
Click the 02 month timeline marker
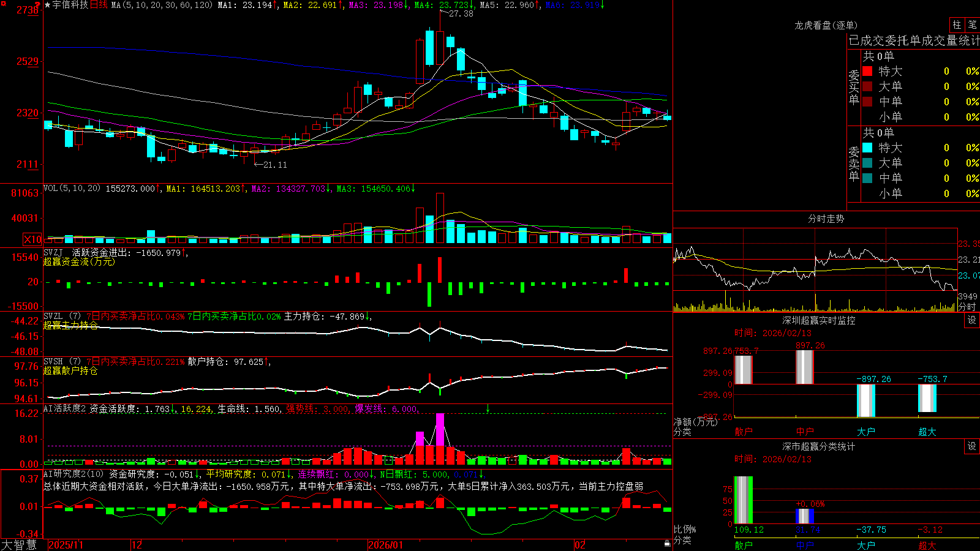tap(580, 545)
